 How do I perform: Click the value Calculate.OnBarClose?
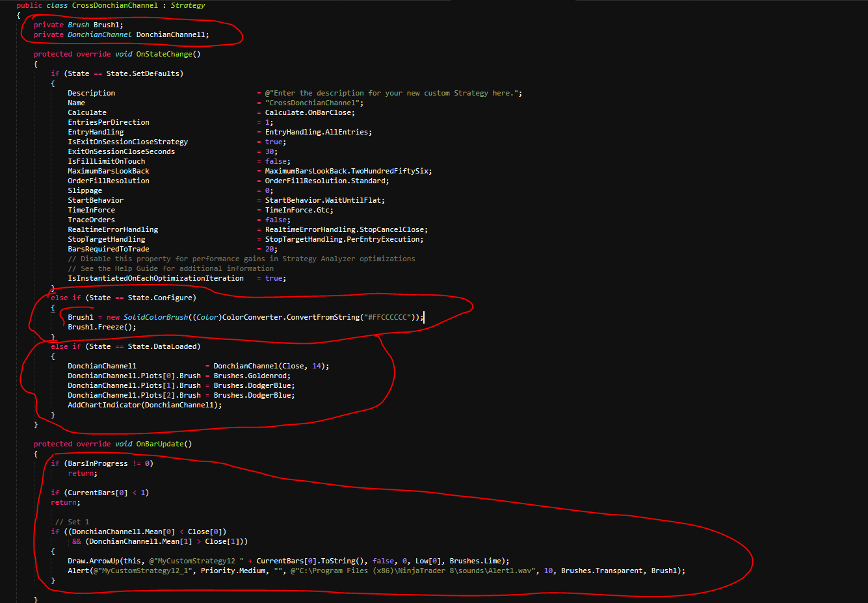coord(308,112)
